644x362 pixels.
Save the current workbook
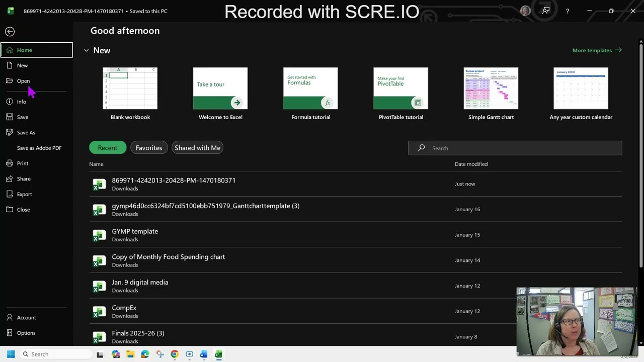click(x=37, y=117)
